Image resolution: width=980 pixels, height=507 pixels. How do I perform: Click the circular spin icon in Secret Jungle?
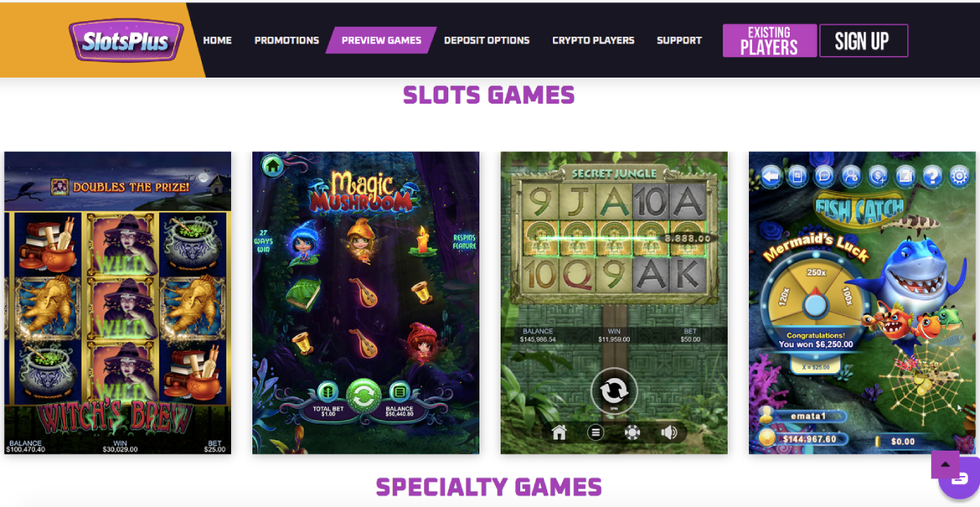click(x=613, y=390)
